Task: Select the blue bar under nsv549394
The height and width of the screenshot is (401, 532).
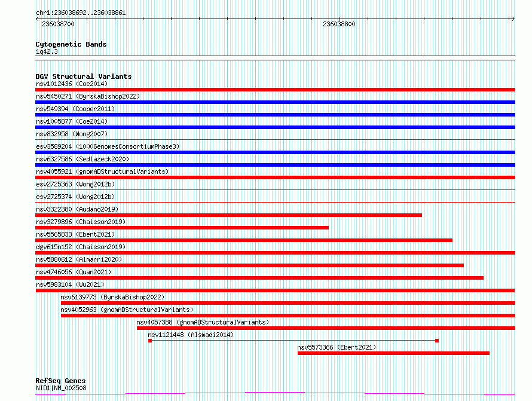Action: [275, 115]
